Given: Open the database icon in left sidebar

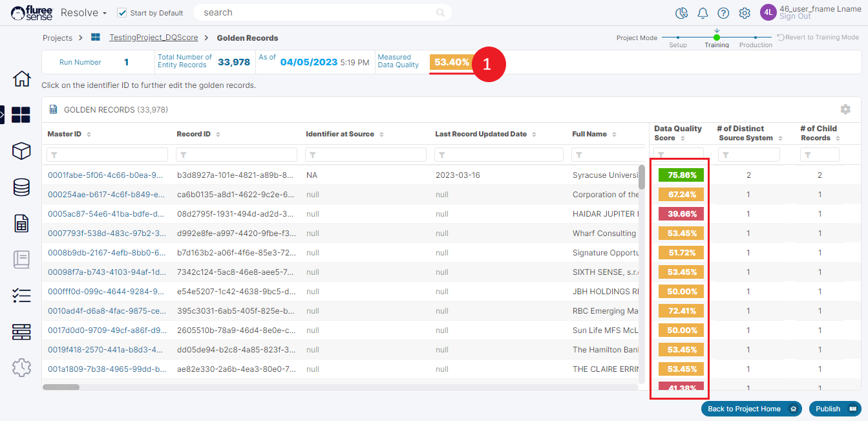Looking at the screenshot, I should point(21,188).
